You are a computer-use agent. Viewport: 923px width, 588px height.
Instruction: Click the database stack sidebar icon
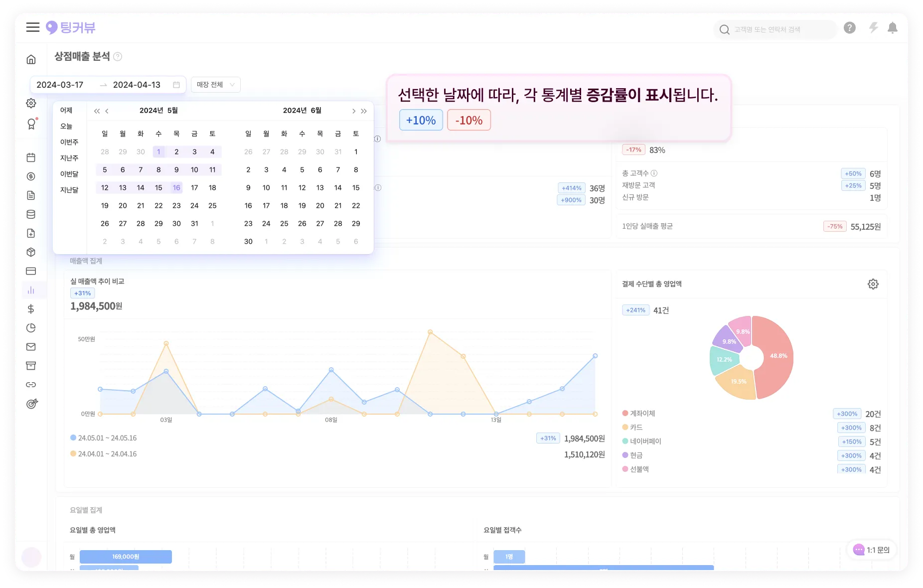(31, 214)
